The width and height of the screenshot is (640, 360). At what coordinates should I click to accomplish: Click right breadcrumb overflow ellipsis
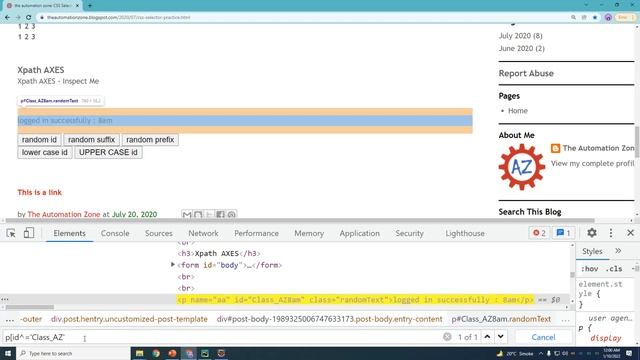click(x=565, y=319)
